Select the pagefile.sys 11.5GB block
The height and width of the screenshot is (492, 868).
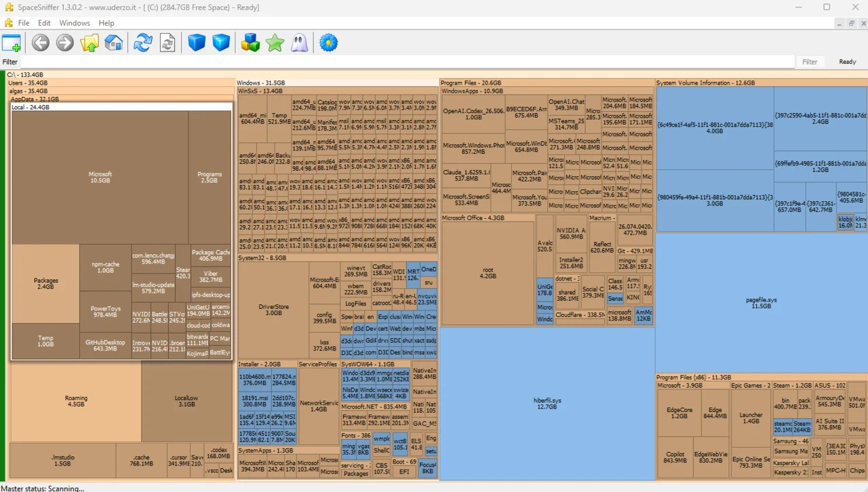point(762,302)
